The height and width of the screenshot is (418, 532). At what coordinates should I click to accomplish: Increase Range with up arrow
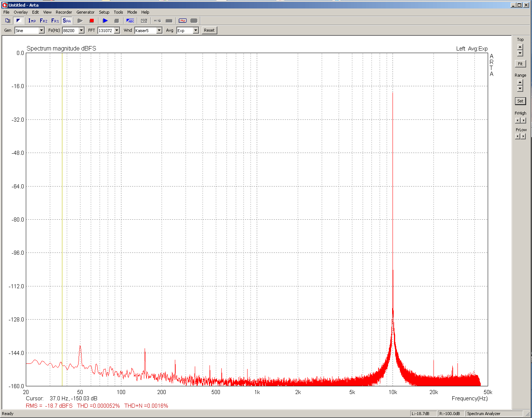520,82
